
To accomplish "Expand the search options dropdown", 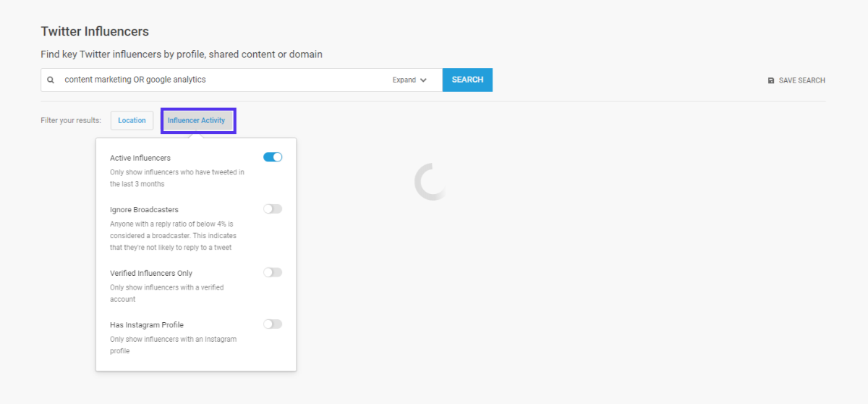I will [x=409, y=80].
